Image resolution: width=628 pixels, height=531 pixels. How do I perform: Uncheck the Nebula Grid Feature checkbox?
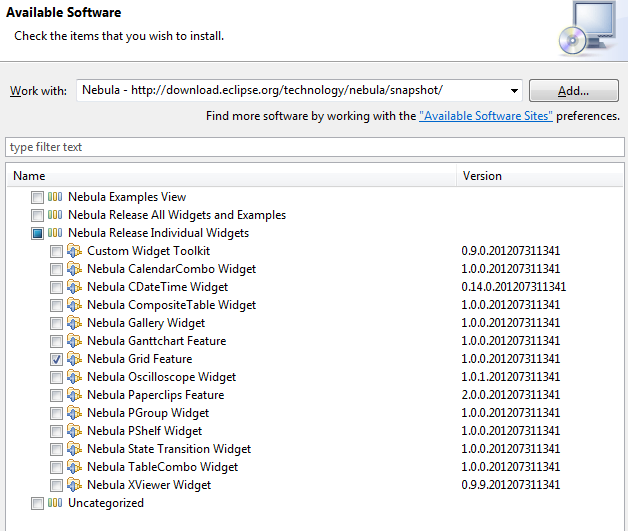pyautogui.click(x=56, y=360)
